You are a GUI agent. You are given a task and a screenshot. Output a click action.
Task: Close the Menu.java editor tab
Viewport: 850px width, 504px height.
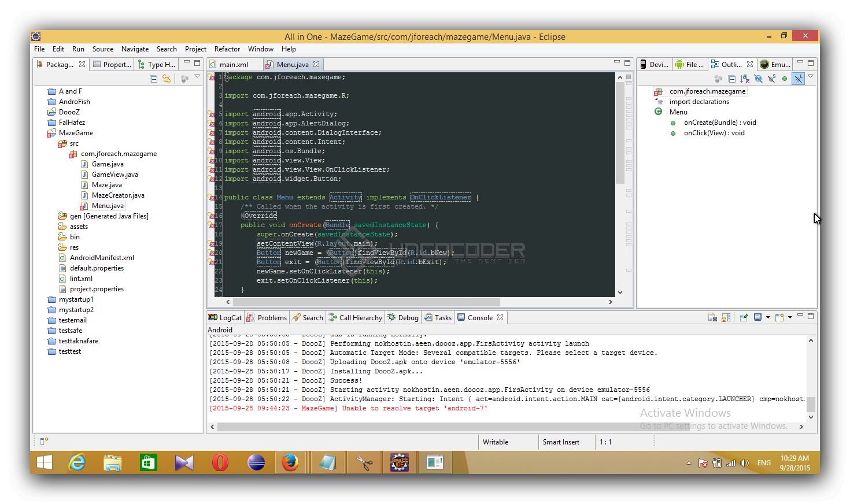click(316, 64)
